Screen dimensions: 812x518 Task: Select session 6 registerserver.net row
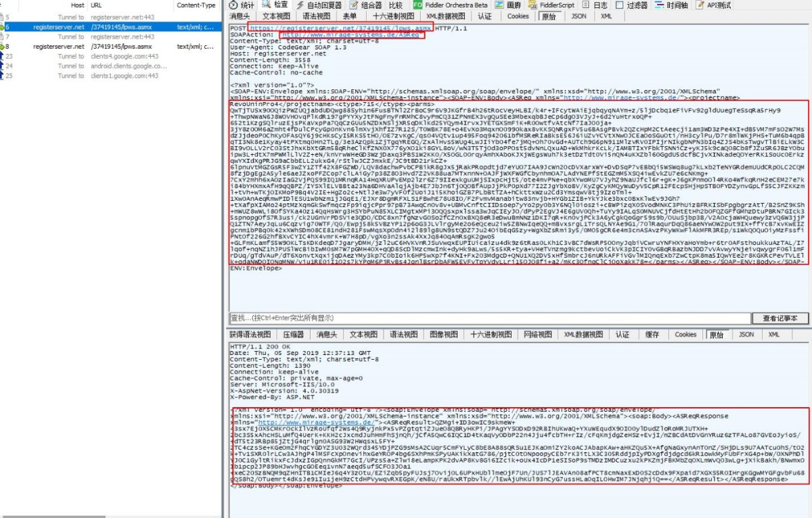tap(111, 26)
